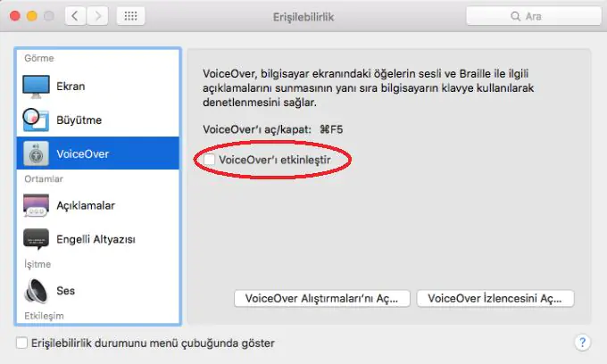Screen dimensions: 607x364
Task: Toggle Erişilebilirlik durumunu menü çubuğunda göster
Action: click(x=21, y=343)
